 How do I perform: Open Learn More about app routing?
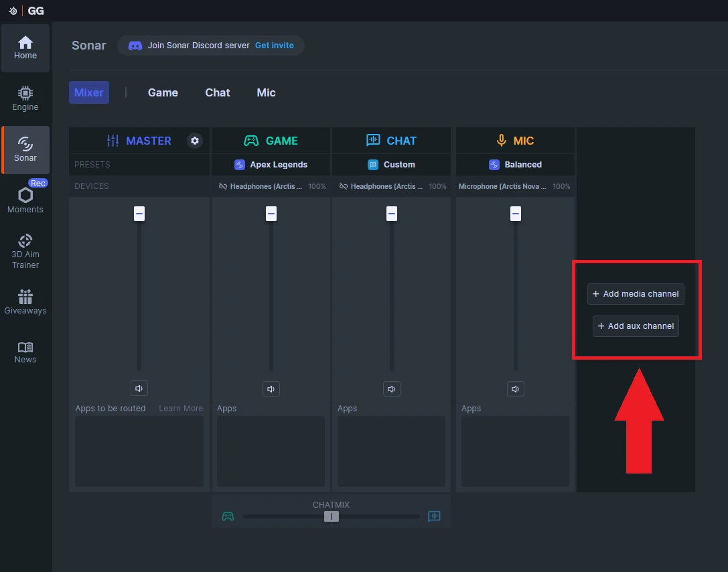pyautogui.click(x=181, y=408)
